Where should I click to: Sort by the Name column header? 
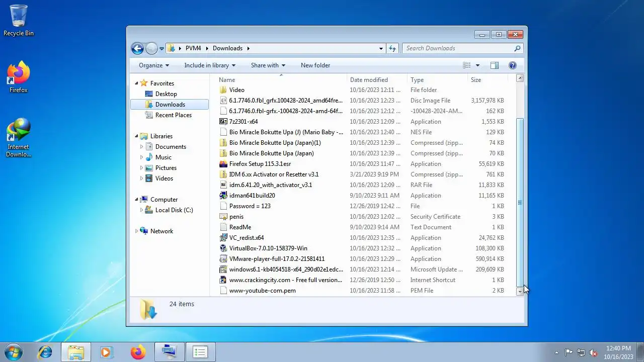coord(282,80)
